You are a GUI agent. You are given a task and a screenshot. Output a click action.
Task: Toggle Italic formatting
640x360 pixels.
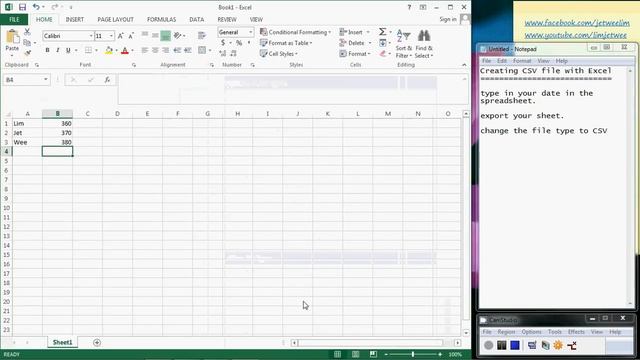pyautogui.click(x=58, y=50)
